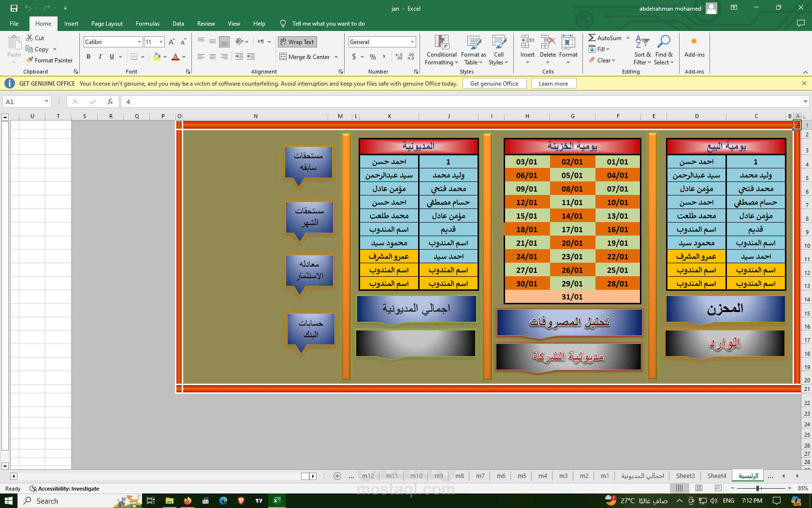Viewport: 812px width, 508px height.
Task: Open the File menu
Action: (x=14, y=24)
